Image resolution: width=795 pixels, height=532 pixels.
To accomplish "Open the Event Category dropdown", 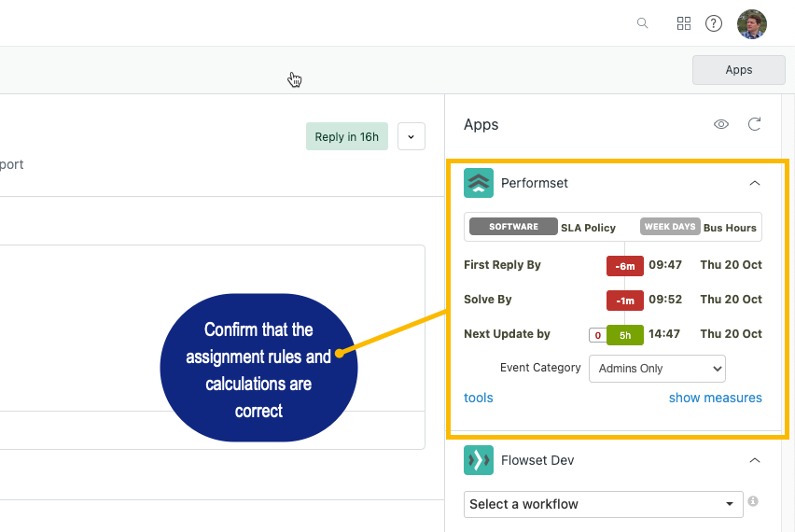I will [657, 369].
